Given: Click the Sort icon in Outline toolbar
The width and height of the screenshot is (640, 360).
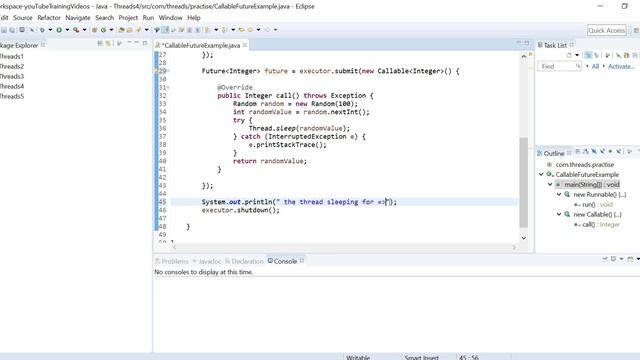Looking at the screenshot, I should pos(586,151).
